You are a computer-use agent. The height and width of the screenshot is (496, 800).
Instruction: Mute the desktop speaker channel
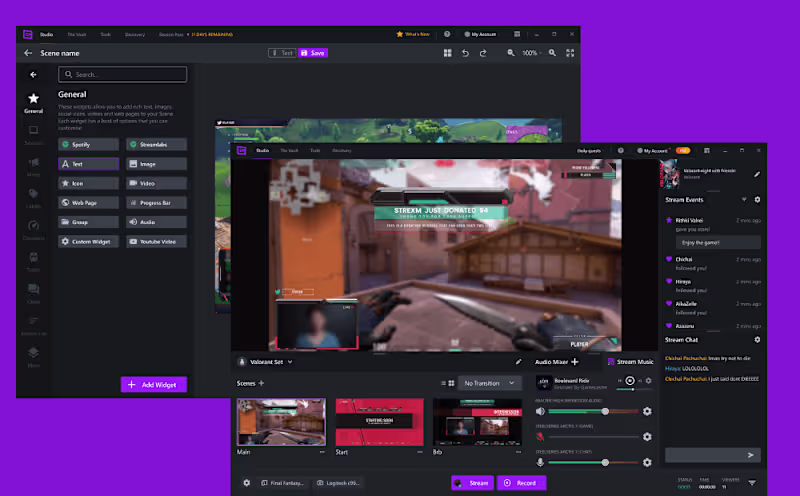pyautogui.click(x=540, y=411)
